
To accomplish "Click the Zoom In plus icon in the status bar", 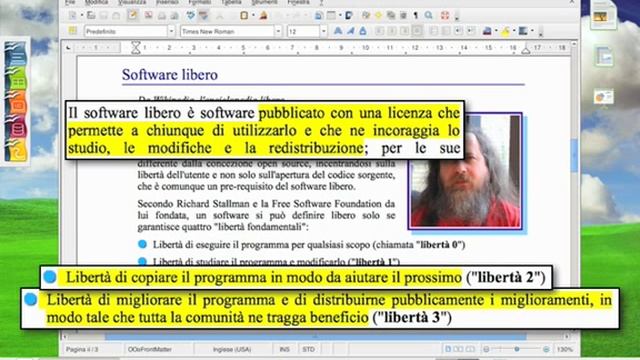I will (546, 349).
